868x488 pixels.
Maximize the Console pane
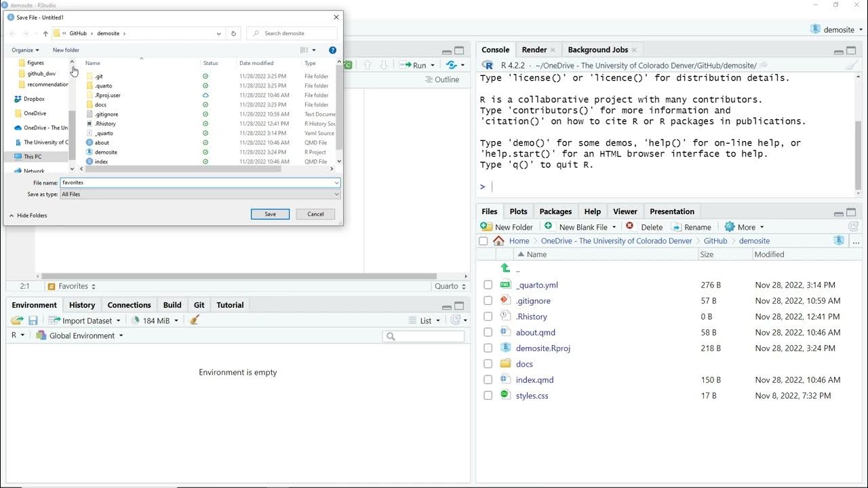(x=852, y=50)
